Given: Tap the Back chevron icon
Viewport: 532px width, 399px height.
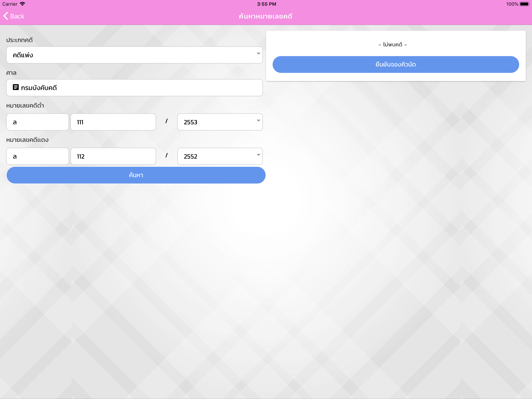Looking at the screenshot, I should [6, 16].
